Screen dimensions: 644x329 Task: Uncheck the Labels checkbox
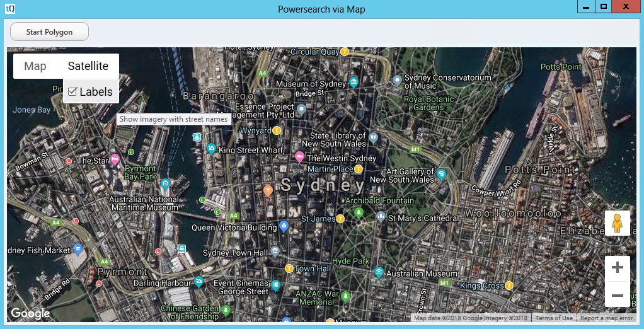pyautogui.click(x=72, y=91)
